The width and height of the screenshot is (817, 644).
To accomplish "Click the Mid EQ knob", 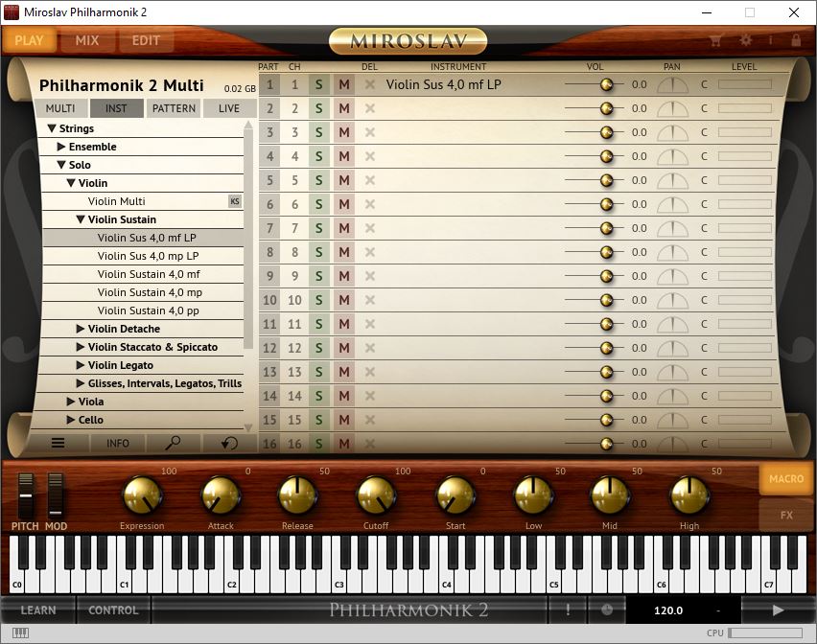I will pyautogui.click(x=610, y=495).
